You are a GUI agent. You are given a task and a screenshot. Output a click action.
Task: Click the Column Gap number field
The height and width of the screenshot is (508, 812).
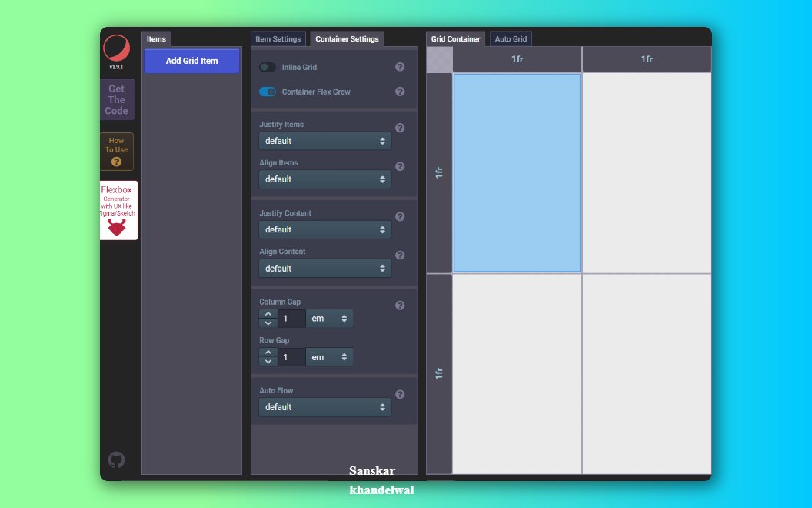pyautogui.click(x=291, y=319)
